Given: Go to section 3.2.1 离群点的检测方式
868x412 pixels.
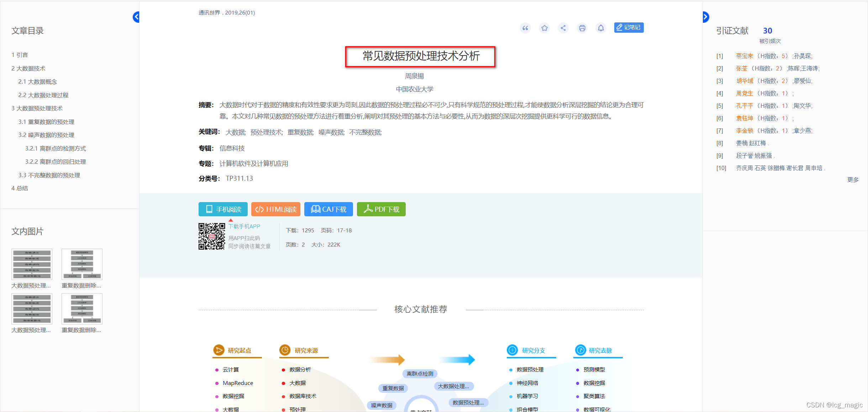Looking at the screenshot, I should pyautogui.click(x=55, y=148).
